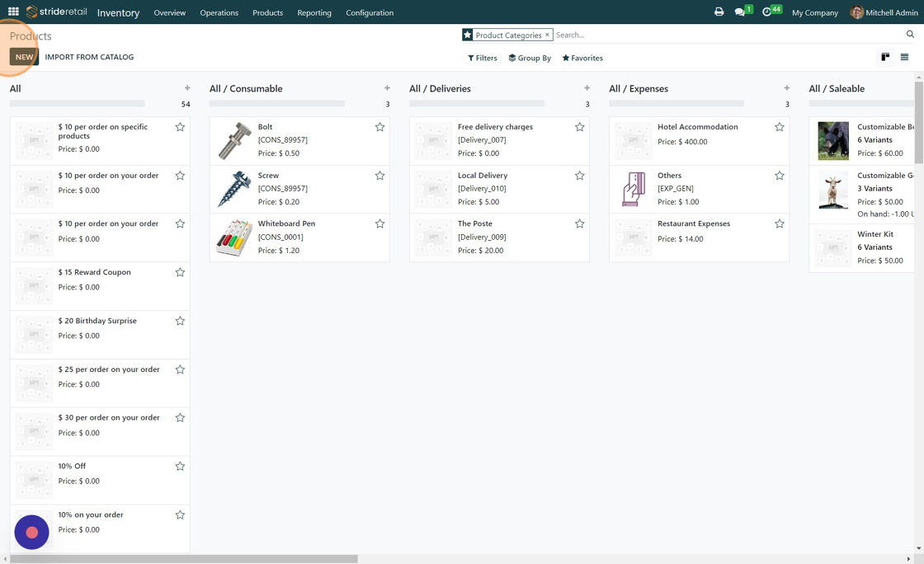Favorite Restaurant Expenses product
924x564 pixels.
tap(780, 223)
